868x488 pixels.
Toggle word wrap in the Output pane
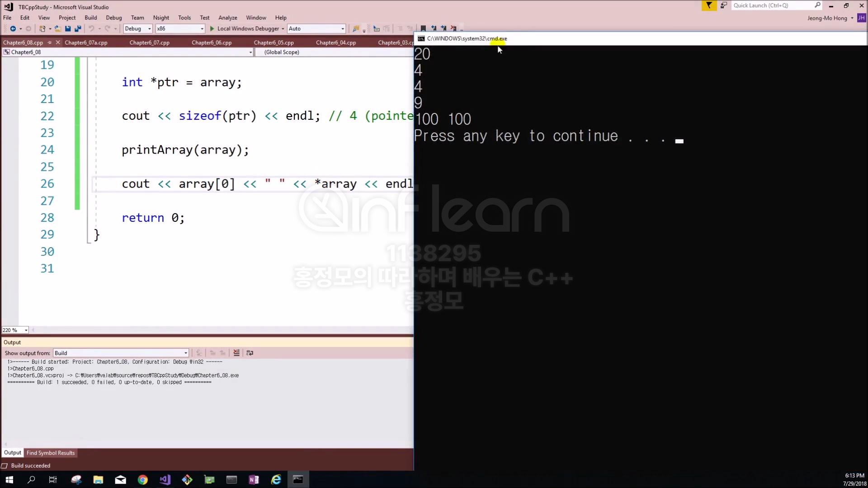point(250,353)
